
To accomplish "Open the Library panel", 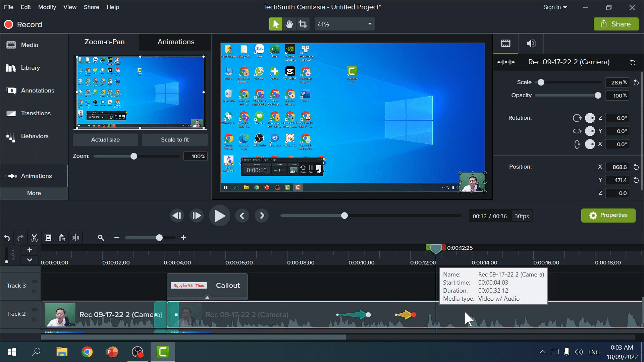I will coord(23,68).
